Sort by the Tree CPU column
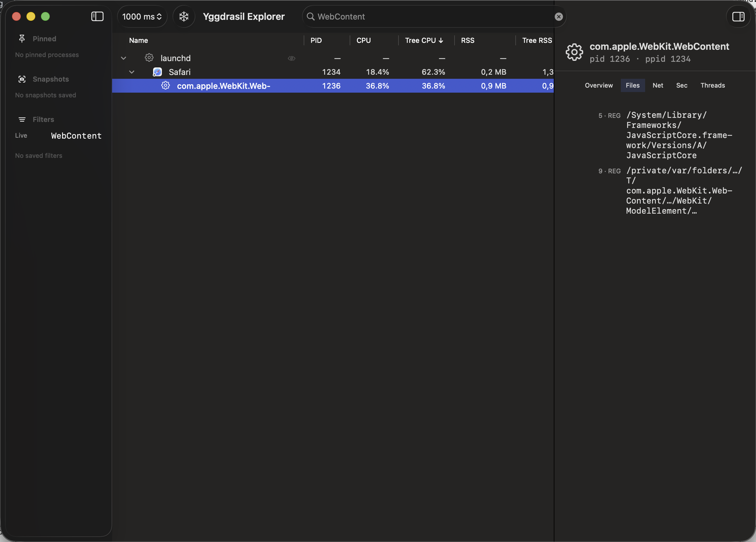 click(424, 40)
